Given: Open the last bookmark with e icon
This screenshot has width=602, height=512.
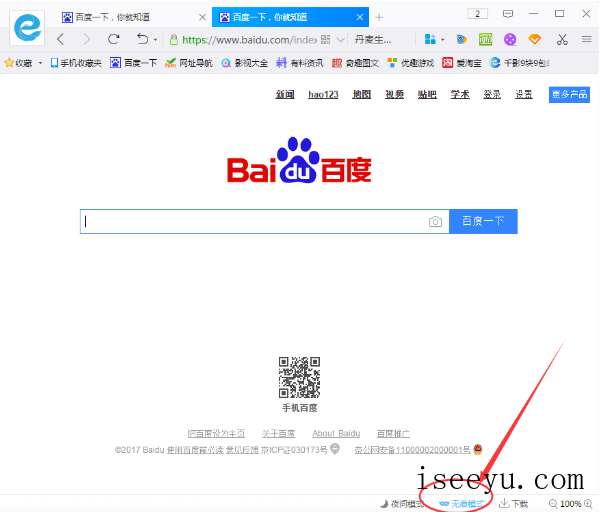Looking at the screenshot, I should pyautogui.click(x=520, y=63).
